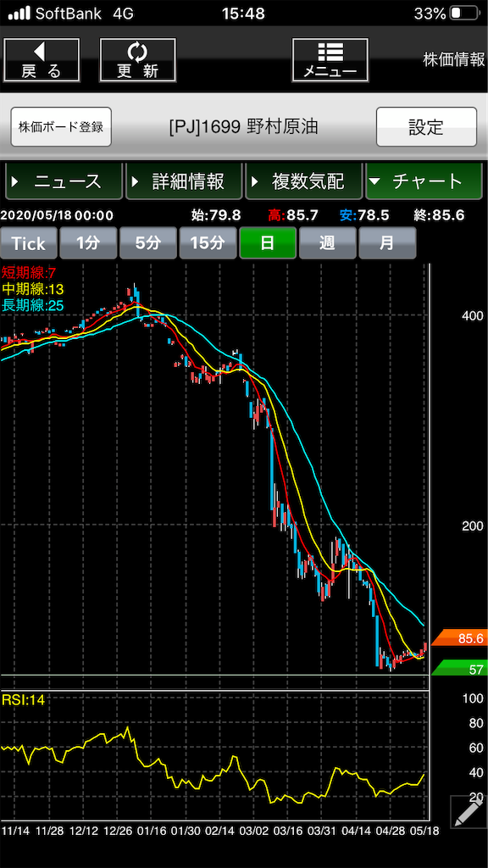The image size is (488, 868).
Task: Tap the 03/16 date axis label
Action: (x=288, y=831)
